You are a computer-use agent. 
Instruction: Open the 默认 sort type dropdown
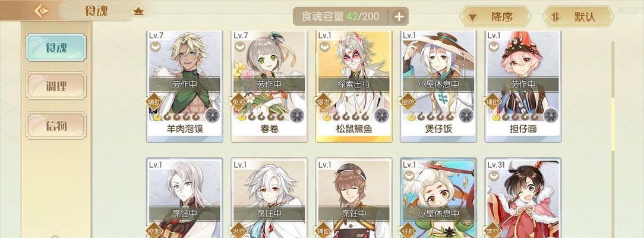pos(578,17)
